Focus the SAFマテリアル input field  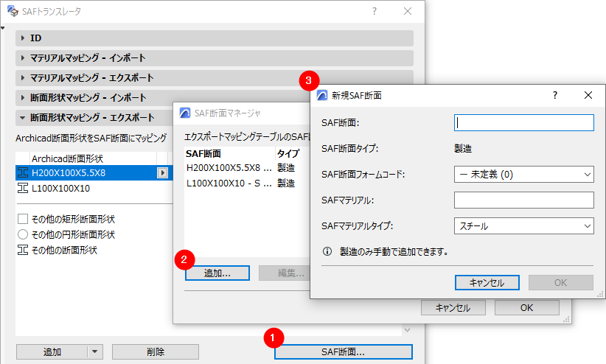tap(523, 200)
